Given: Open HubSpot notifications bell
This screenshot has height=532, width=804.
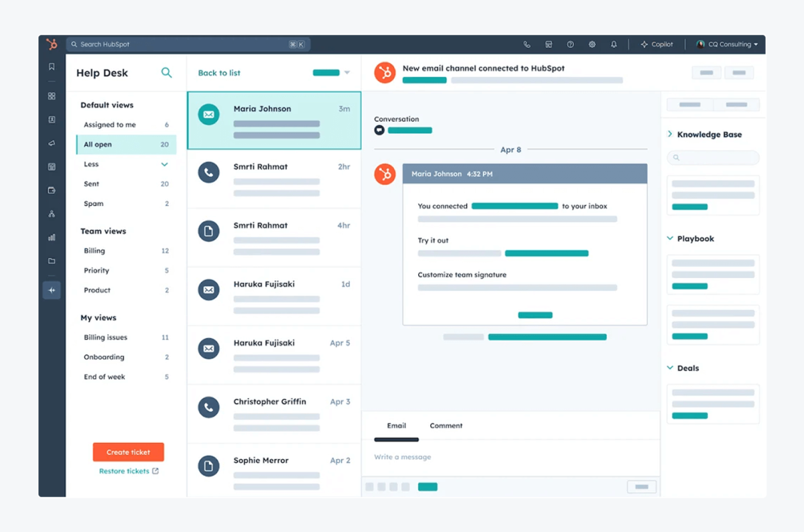Looking at the screenshot, I should (614, 44).
